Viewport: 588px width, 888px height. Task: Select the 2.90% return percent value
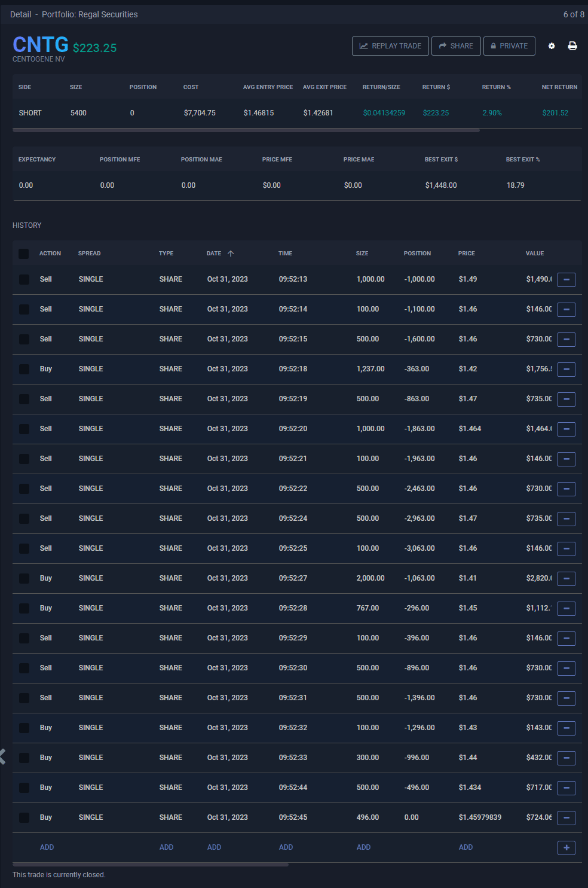coord(492,113)
